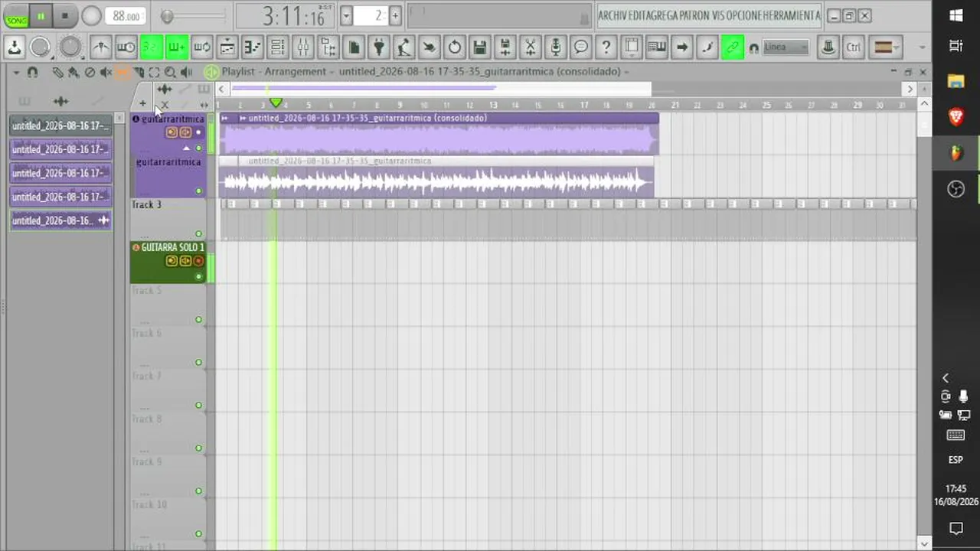Click the Ctrl toolbar button

(x=854, y=47)
